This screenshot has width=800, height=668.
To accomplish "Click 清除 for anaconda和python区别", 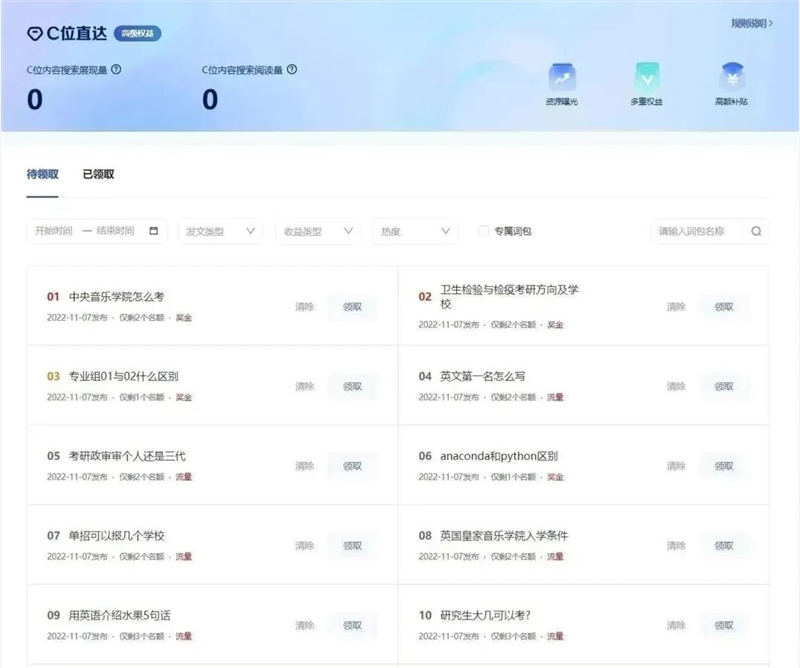I will pyautogui.click(x=676, y=466).
